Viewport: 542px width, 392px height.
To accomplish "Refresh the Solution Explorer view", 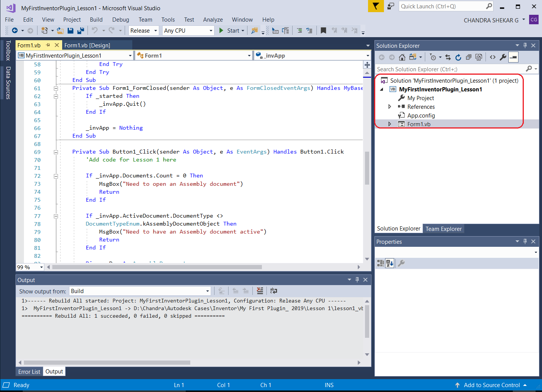I will (458, 57).
